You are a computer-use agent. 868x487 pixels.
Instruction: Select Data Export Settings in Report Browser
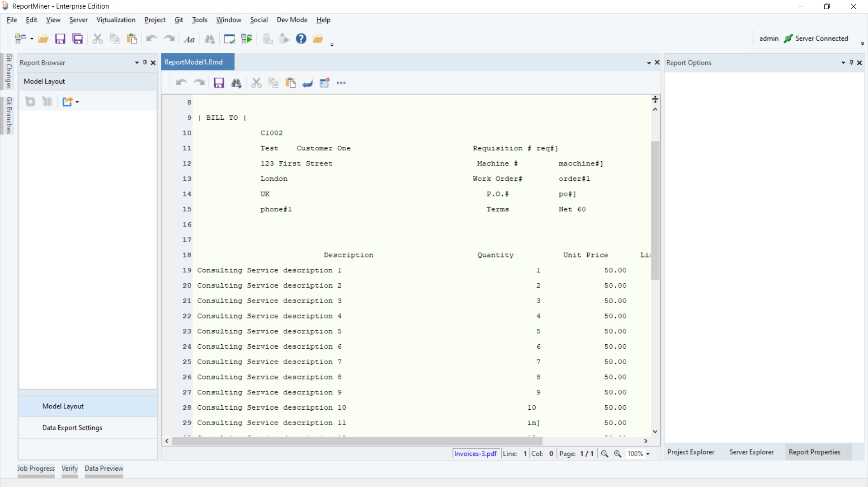(72, 428)
